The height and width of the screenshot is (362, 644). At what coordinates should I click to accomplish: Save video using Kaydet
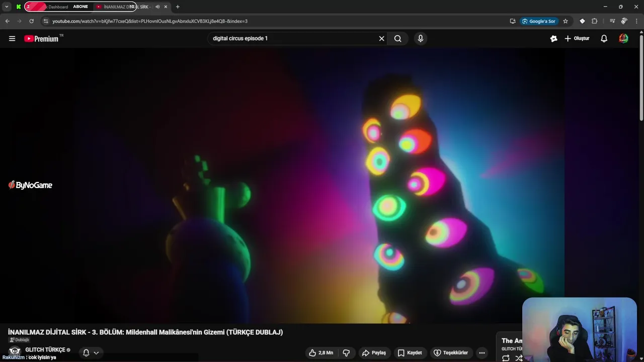click(x=410, y=352)
